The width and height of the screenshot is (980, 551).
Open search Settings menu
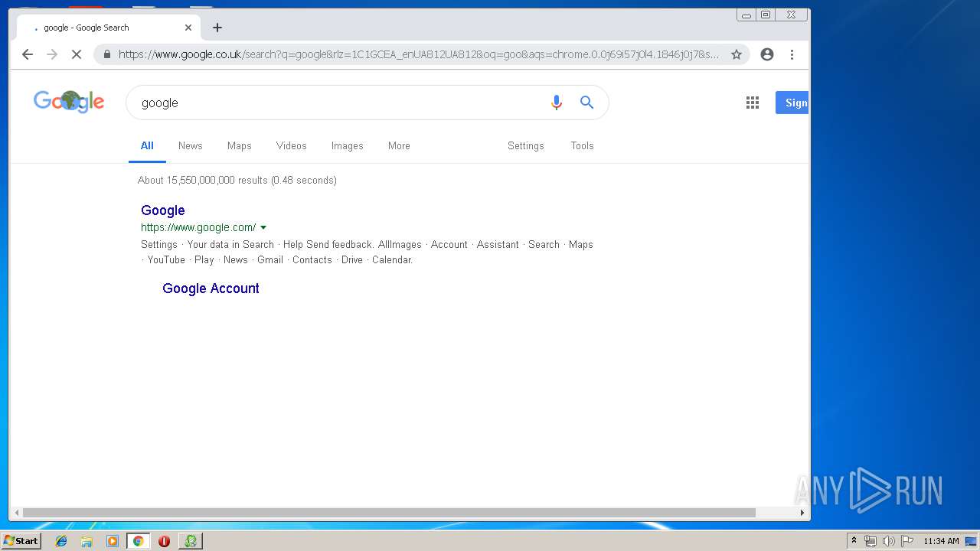click(526, 145)
